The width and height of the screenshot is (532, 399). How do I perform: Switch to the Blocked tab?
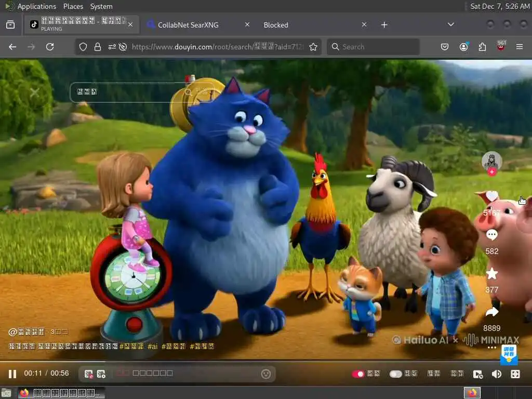tap(276, 25)
